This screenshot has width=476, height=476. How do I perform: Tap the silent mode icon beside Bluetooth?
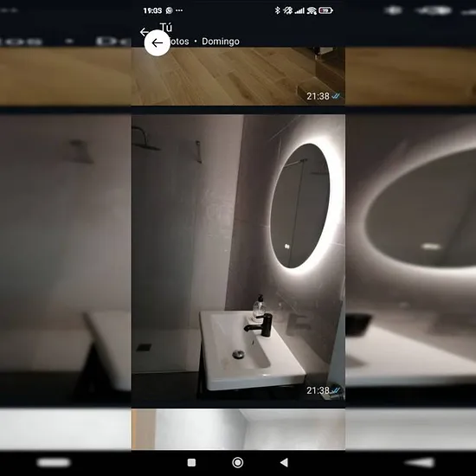point(287,10)
